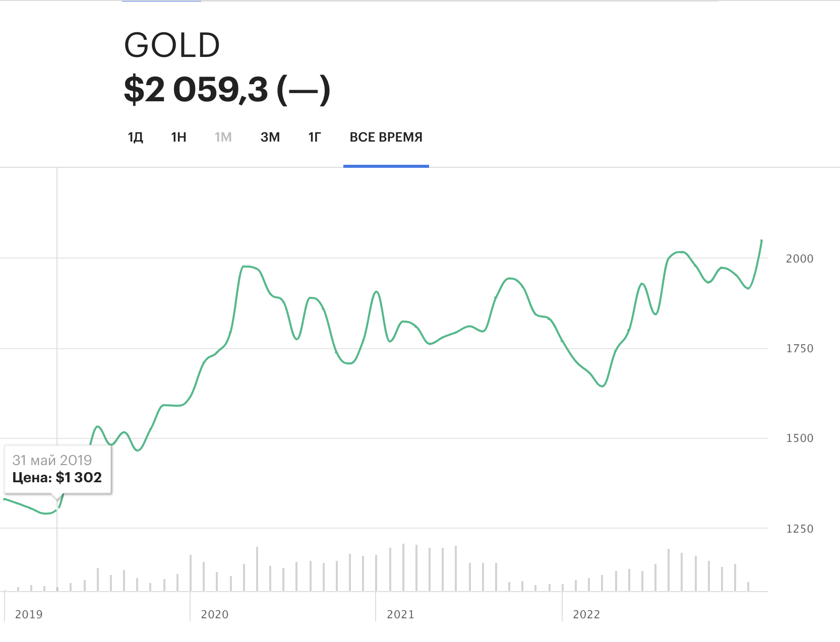Screen dimensions: 840x642
Task: Select the 1Д time range tab
Action: tap(136, 137)
